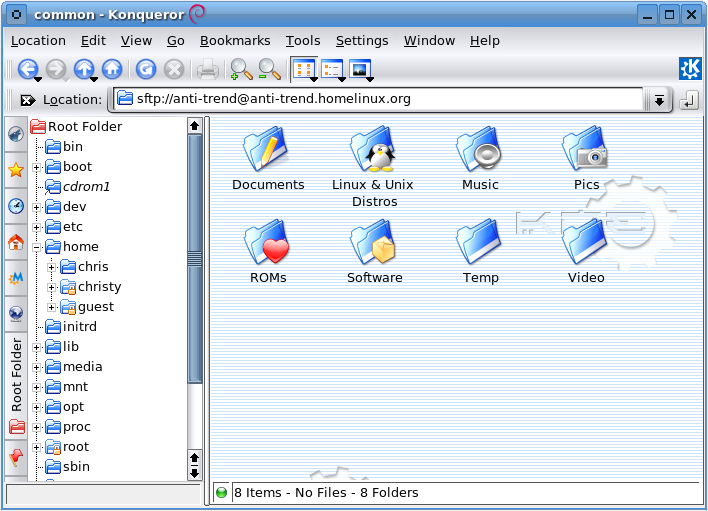Switch to Image/Preview view mode
The height and width of the screenshot is (511, 708).
[360, 70]
